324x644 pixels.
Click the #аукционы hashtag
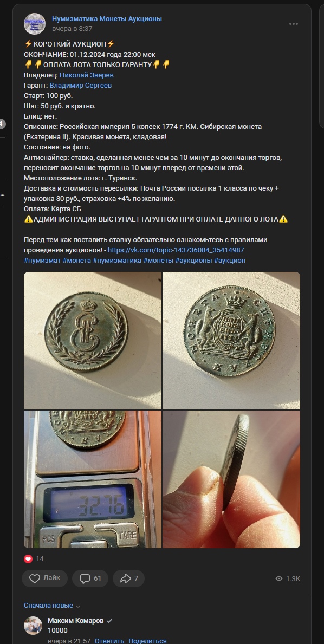click(194, 260)
